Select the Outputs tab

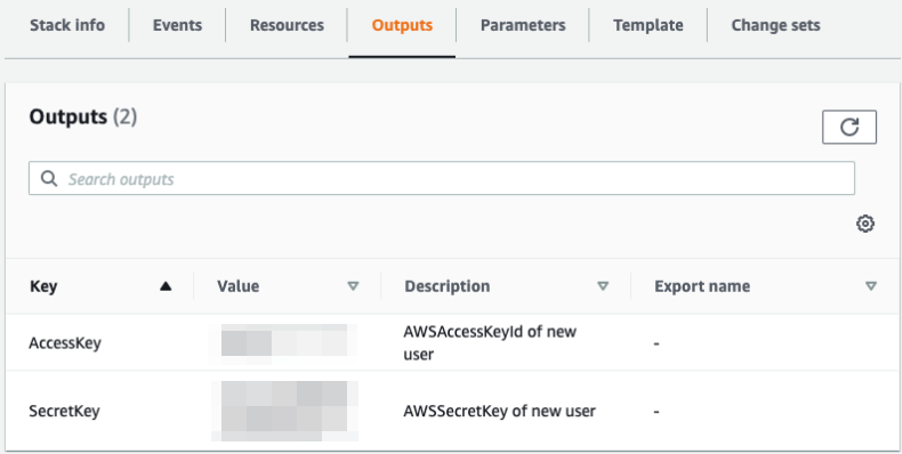click(x=402, y=25)
